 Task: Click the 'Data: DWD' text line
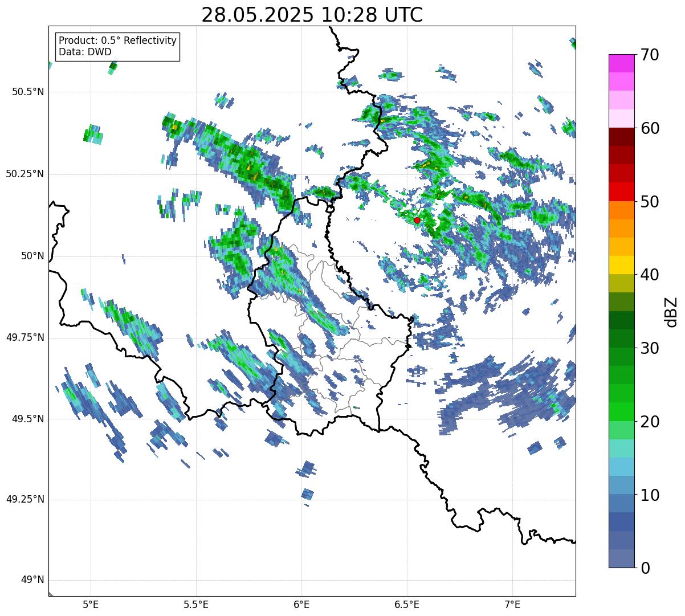click(x=85, y=52)
